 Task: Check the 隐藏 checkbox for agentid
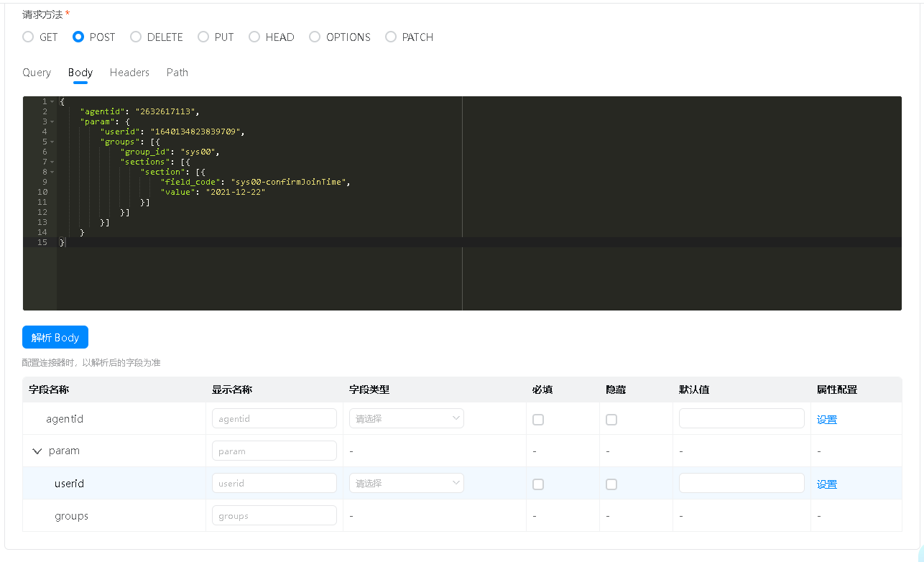pos(611,420)
